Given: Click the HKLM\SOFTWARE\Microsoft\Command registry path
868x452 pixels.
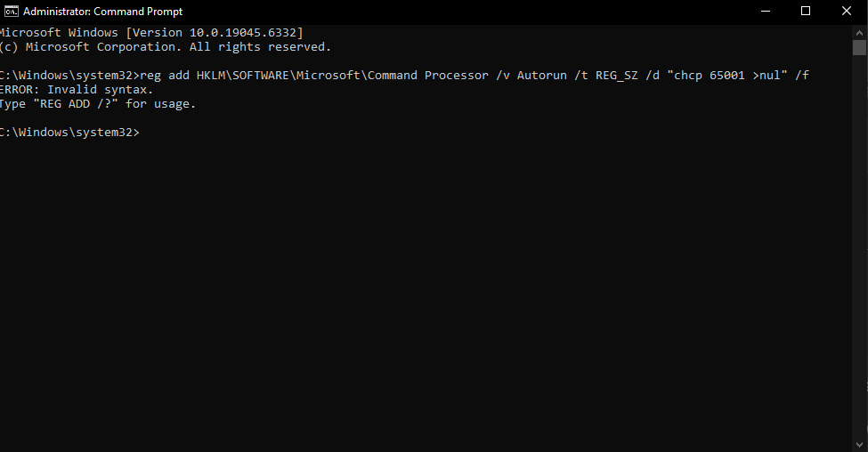Looking at the screenshot, I should 306,76.
